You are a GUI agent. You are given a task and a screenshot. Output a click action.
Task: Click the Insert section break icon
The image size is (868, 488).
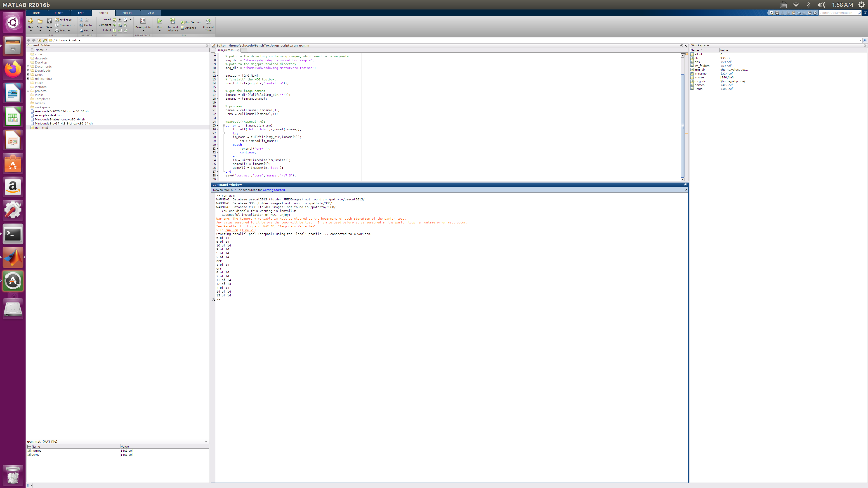pyautogui.click(x=115, y=19)
